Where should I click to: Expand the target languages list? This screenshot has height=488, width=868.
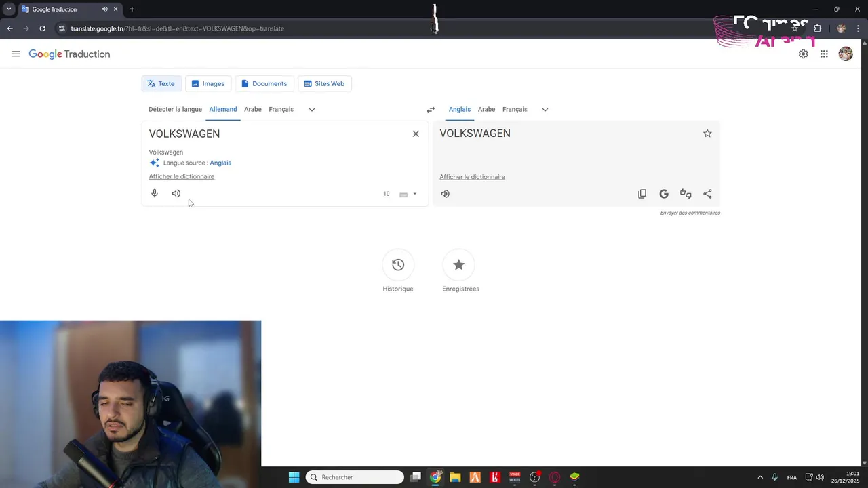click(545, 110)
